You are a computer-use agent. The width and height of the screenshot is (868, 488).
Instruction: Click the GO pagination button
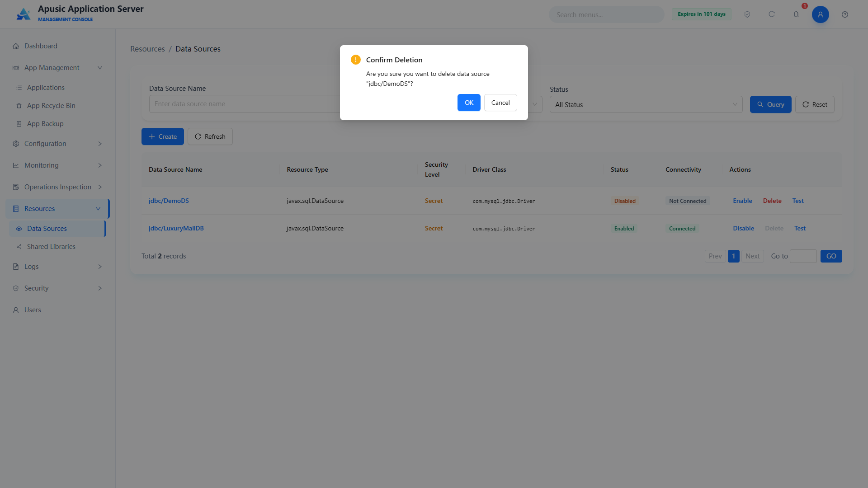(x=831, y=256)
